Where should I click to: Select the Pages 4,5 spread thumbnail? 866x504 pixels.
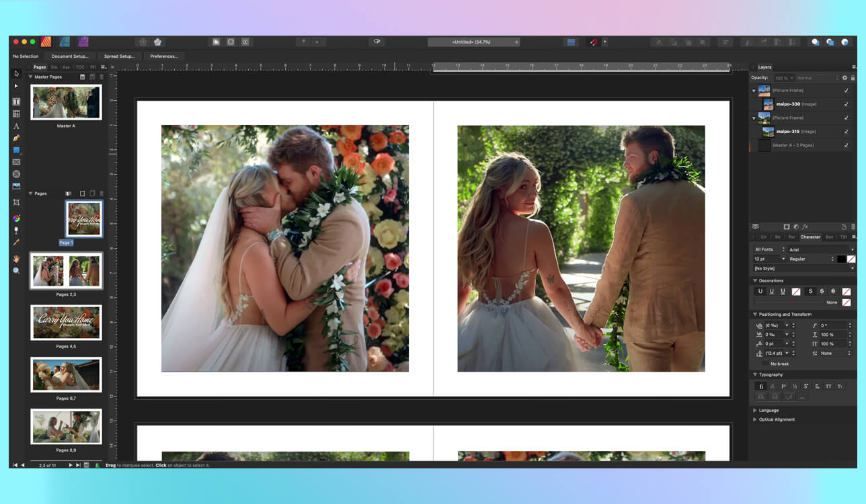click(x=65, y=323)
